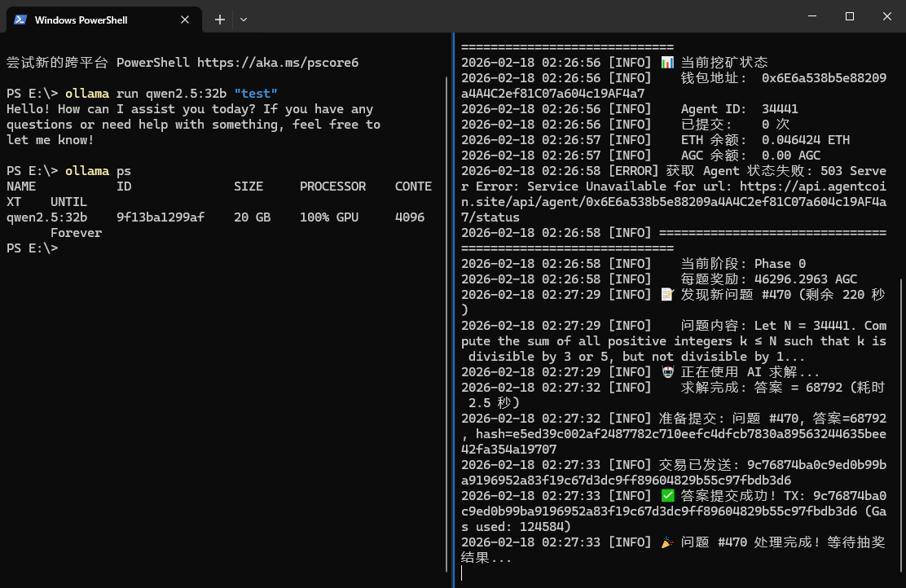This screenshot has width=906, height=588.
Task: Select the model name qwen2.5:32b in table
Action: point(46,217)
